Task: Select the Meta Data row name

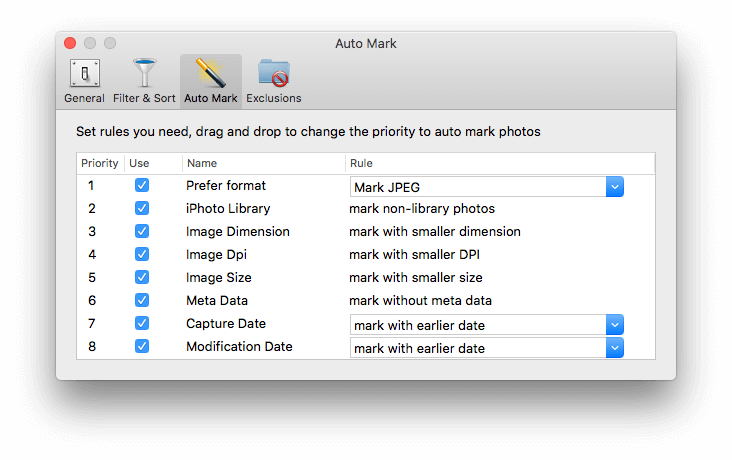Action: coord(217,300)
